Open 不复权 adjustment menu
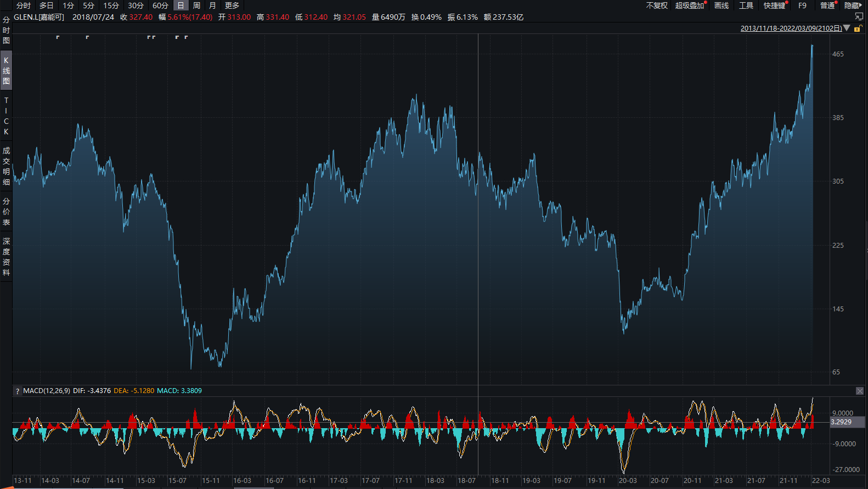The image size is (868, 489). pos(657,5)
